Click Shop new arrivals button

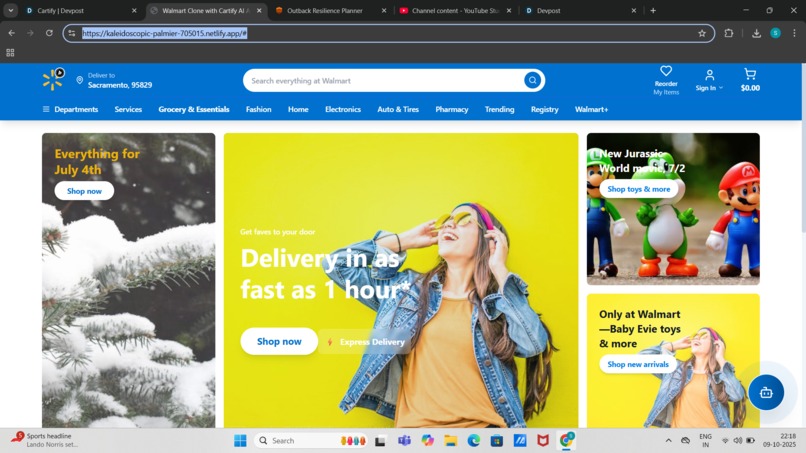(x=638, y=364)
